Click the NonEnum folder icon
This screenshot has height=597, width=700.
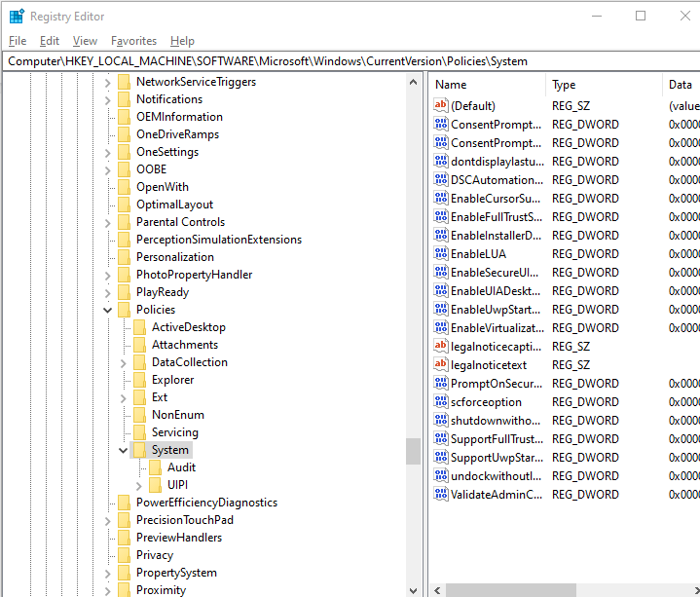(140, 414)
